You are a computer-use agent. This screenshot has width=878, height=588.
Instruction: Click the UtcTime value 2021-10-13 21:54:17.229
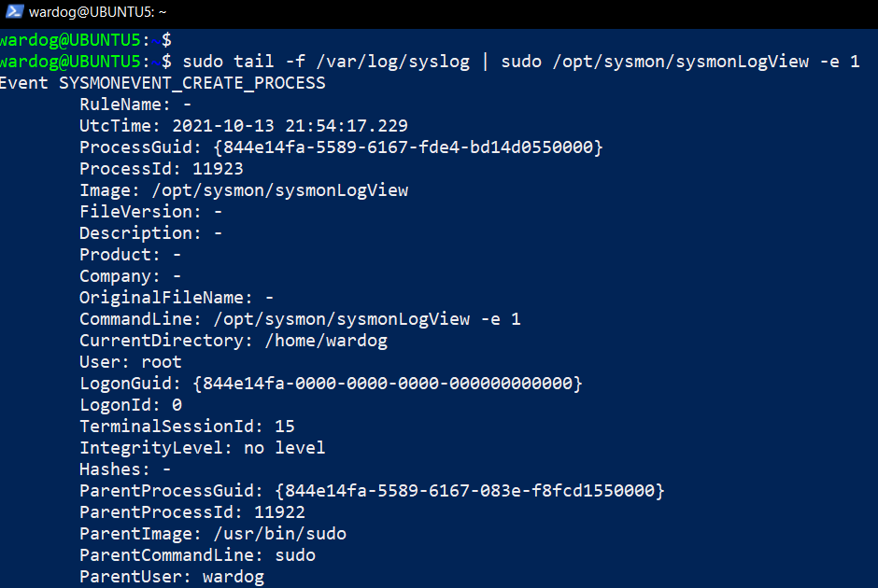coord(290,126)
